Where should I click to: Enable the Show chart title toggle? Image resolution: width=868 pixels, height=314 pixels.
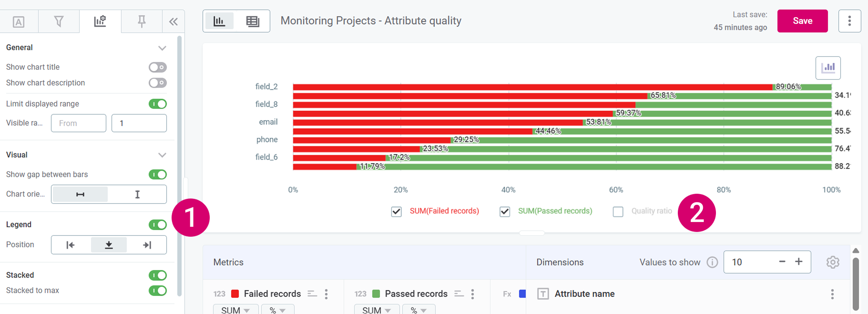click(158, 67)
